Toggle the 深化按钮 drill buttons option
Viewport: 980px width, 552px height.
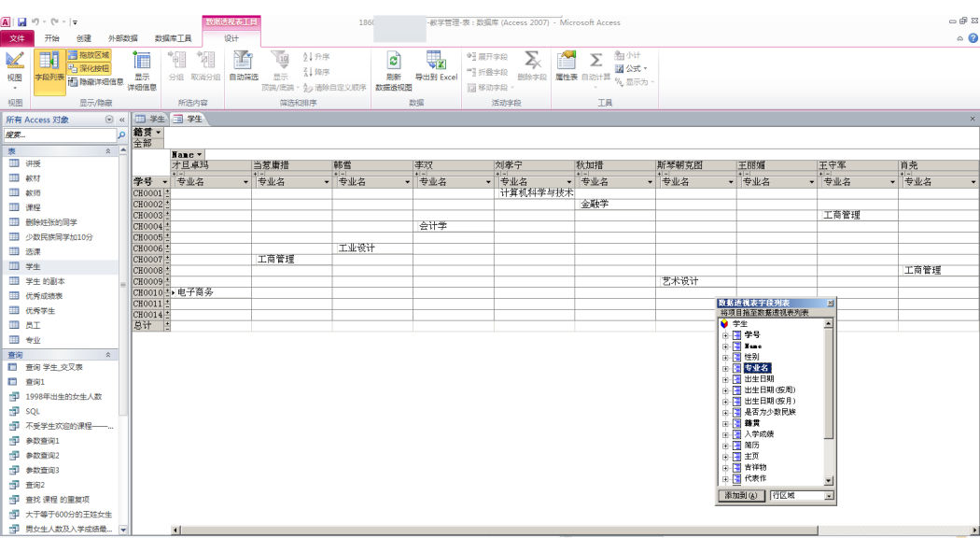click(x=89, y=68)
